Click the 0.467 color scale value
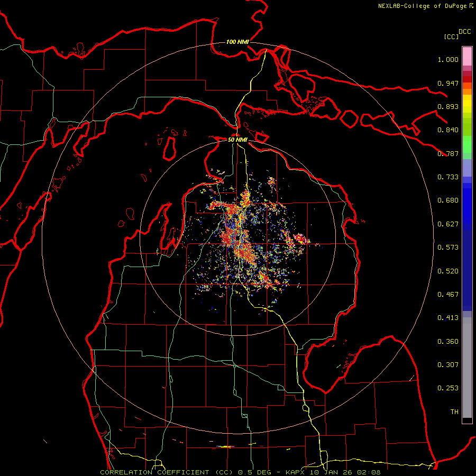The width and height of the screenshot is (476, 476). (448, 295)
